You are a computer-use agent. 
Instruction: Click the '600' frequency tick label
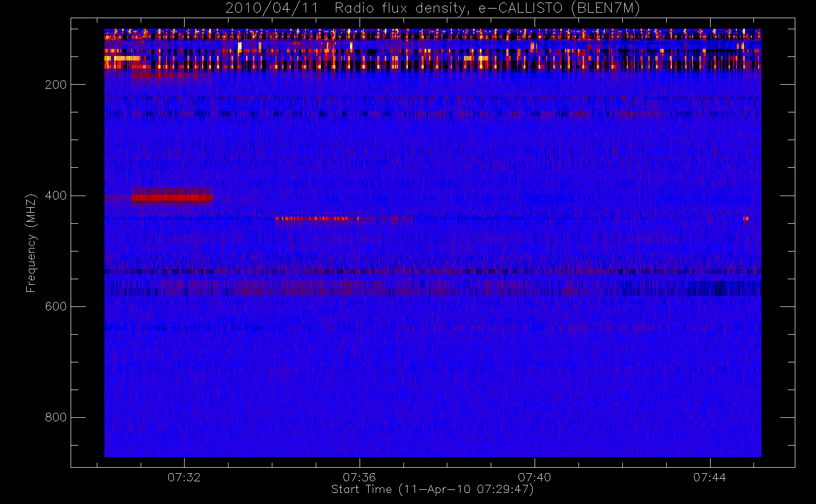pyautogui.click(x=55, y=306)
